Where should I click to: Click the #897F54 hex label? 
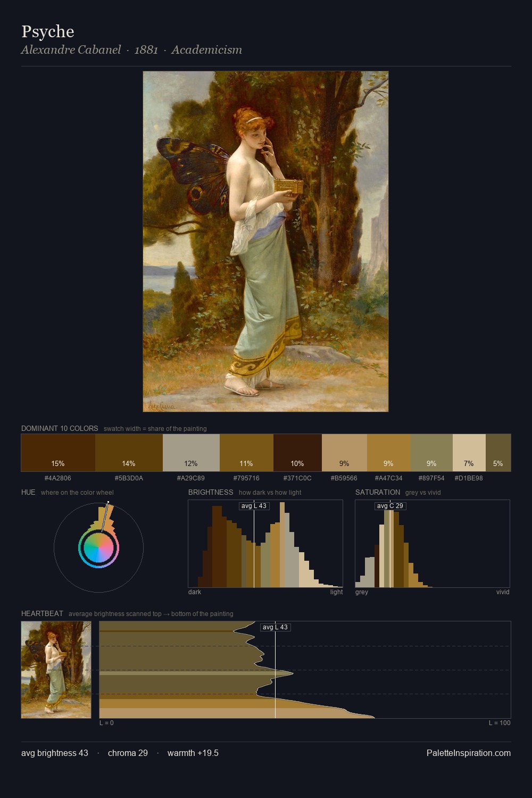431,478
